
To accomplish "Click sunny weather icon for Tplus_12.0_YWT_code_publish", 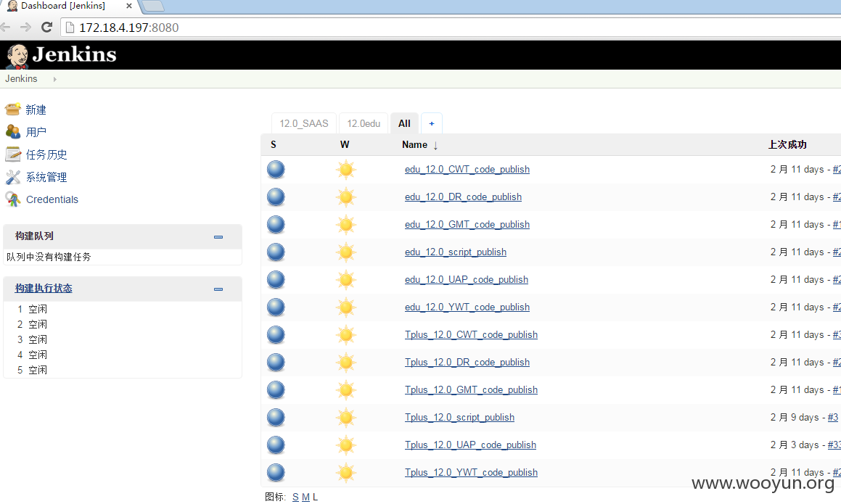I will (x=346, y=472).
